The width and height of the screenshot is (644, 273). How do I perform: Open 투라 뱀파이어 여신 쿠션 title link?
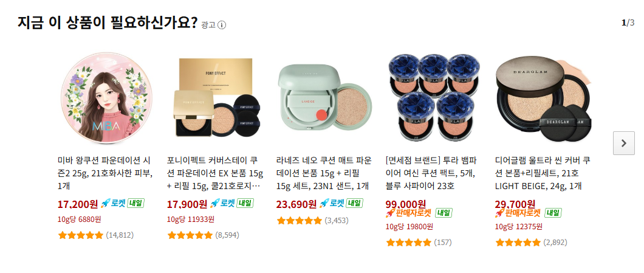point(431,173)
